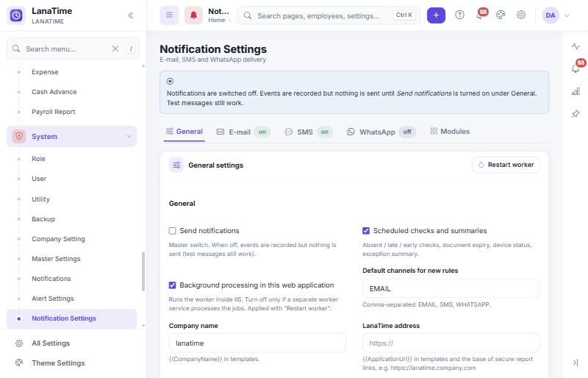Switch to the General tab
Image resolution: width=588 pixels, height=378 pixels.
pos(184,132)
